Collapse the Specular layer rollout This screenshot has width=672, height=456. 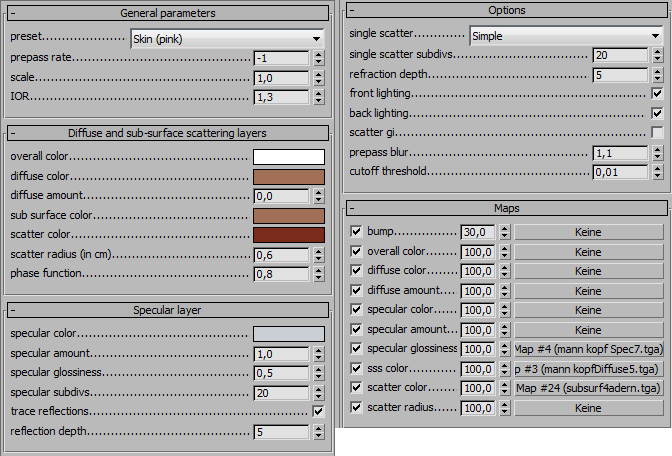[x=168, y=310]
